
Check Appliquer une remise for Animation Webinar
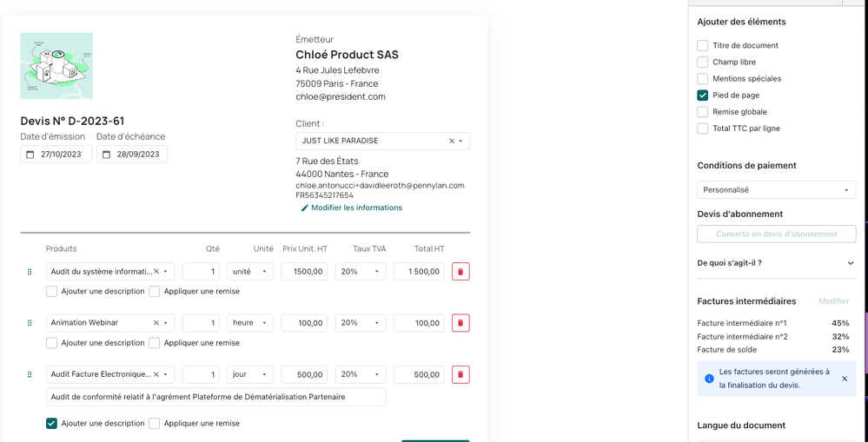155,343
